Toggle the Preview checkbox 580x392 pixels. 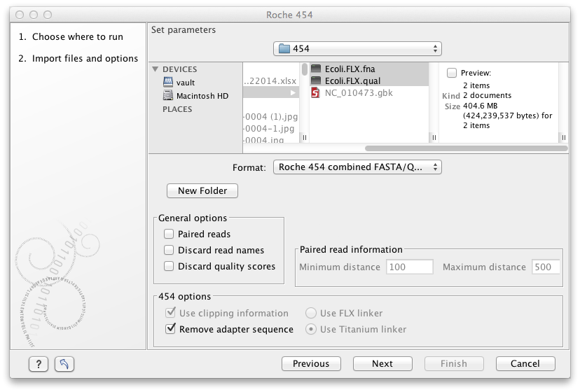pyautogui.click(x=452, y=73)
